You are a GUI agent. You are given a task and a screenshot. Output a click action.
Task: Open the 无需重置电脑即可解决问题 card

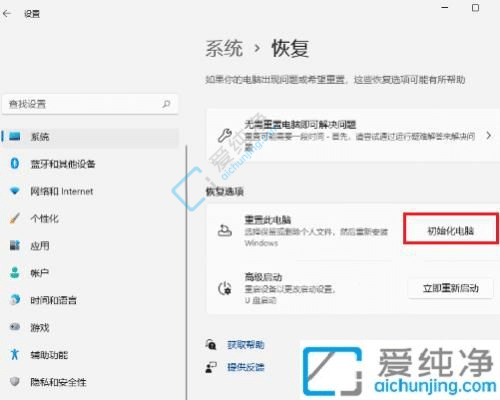point(353,136)
